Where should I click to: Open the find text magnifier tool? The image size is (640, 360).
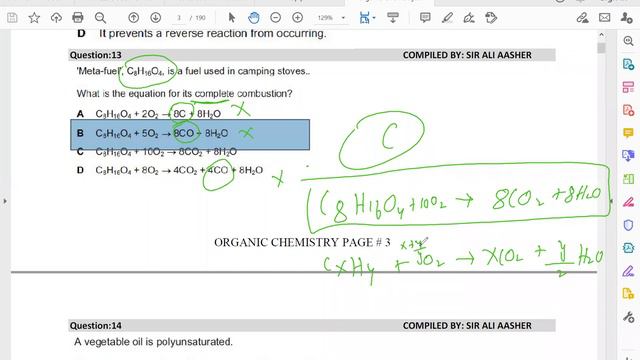[x=100, y=18]
